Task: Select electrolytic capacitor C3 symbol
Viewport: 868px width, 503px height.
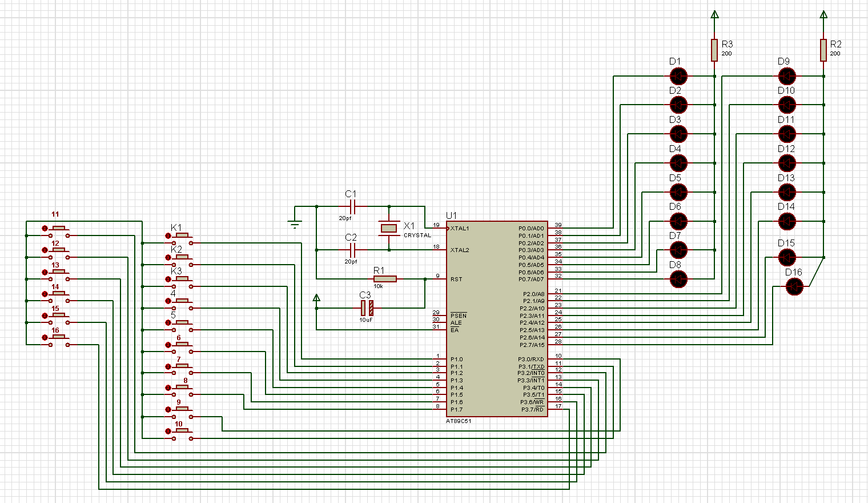Action: [x=367, y=308]
